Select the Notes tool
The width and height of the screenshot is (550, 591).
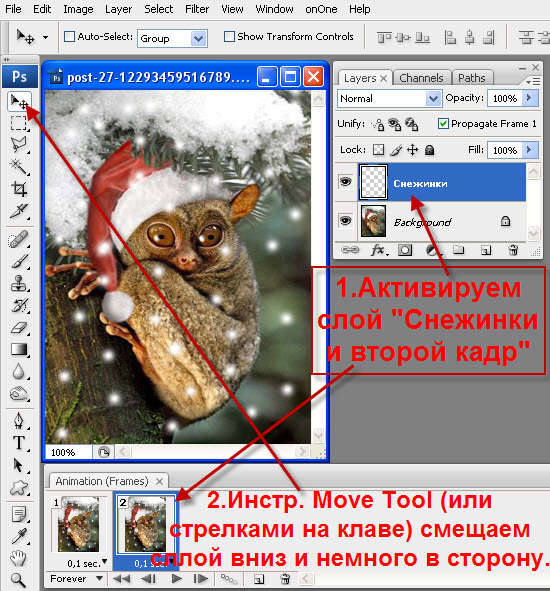(x=19, y=514)
